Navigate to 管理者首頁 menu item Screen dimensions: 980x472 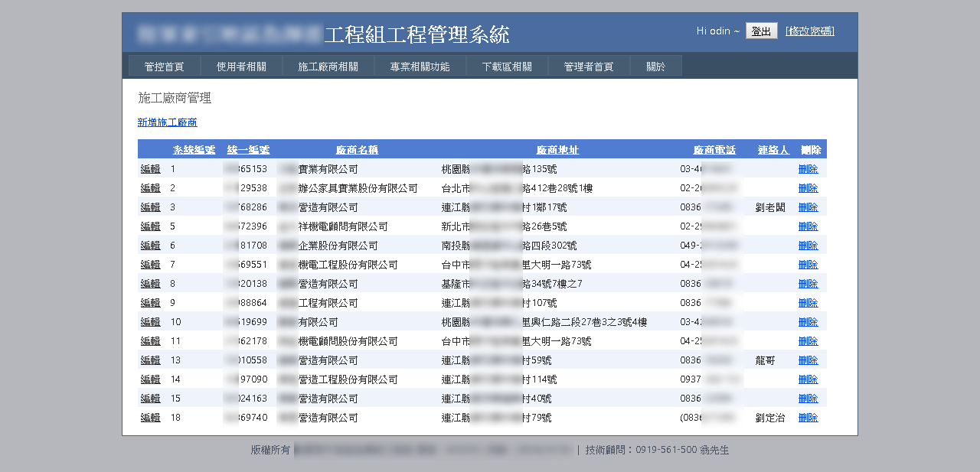pyautogui.click(x=589, y=67)
